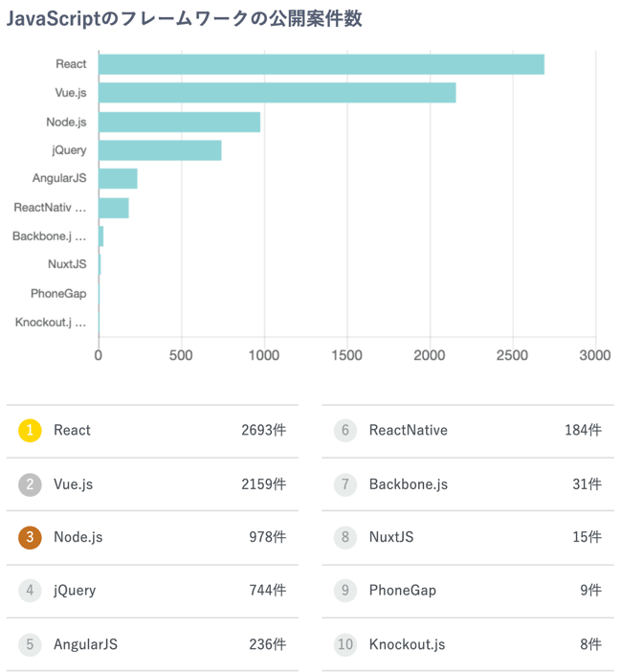Click the rank 4 circle badge
The image size is (622, 672).
click(x=30, y=591)
